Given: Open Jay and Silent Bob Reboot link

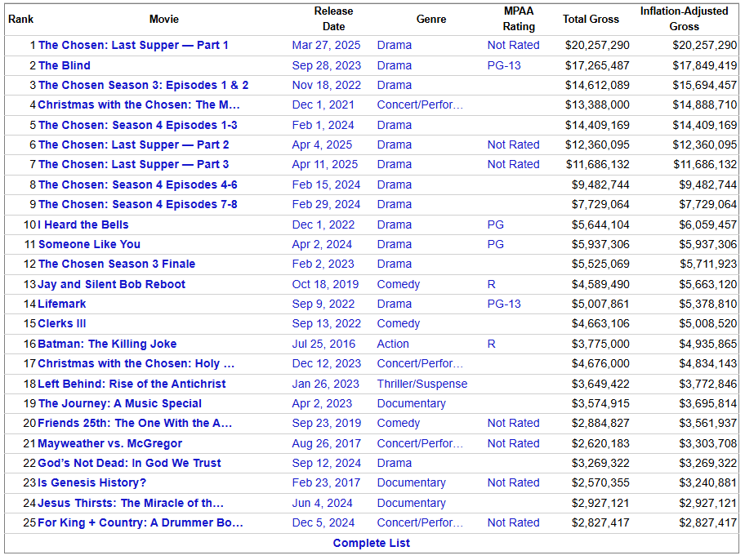Looking at the screenshot, I should [111, 285].
